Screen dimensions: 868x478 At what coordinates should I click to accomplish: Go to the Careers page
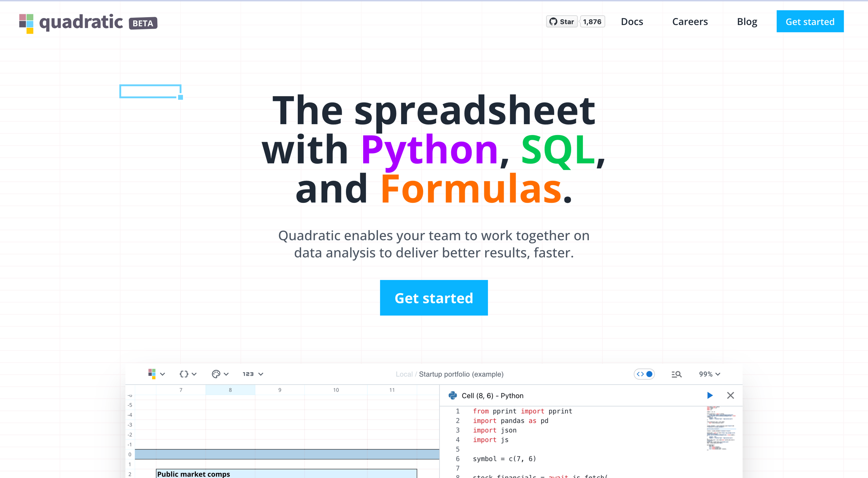coord(690,21)
